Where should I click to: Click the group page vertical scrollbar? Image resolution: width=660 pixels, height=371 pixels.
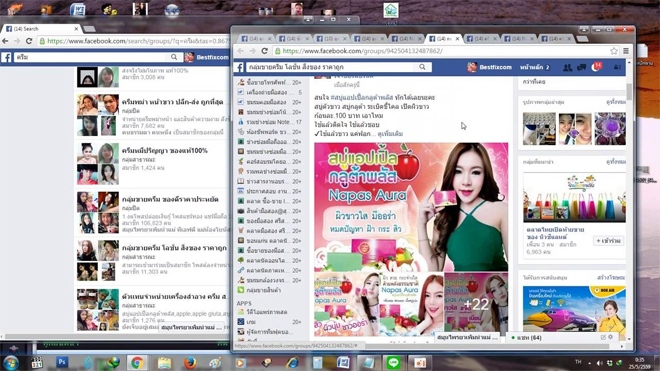[629, 200]
